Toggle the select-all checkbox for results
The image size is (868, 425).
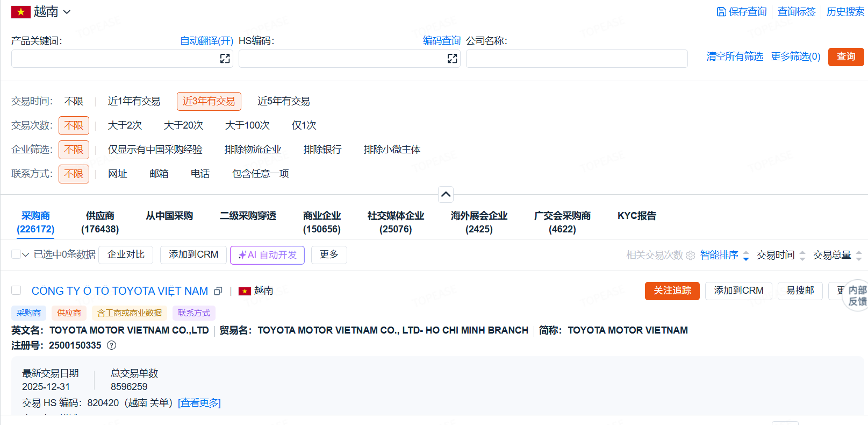point(16,254)
